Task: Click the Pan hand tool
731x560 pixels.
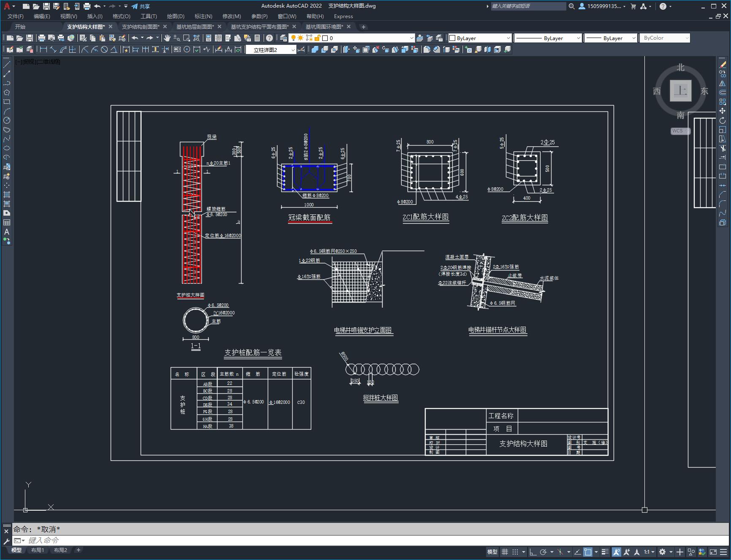Action: coord(167,38)
